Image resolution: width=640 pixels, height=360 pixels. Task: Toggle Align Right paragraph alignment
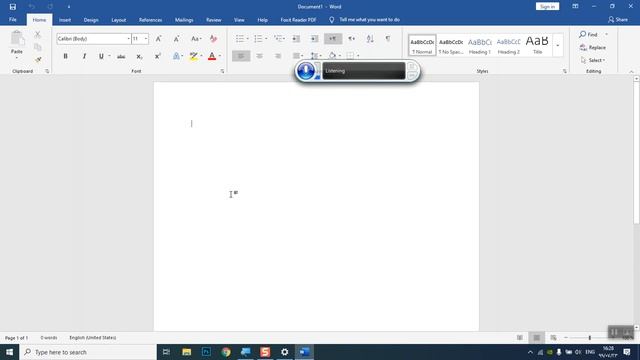click(x=278, y=56)
